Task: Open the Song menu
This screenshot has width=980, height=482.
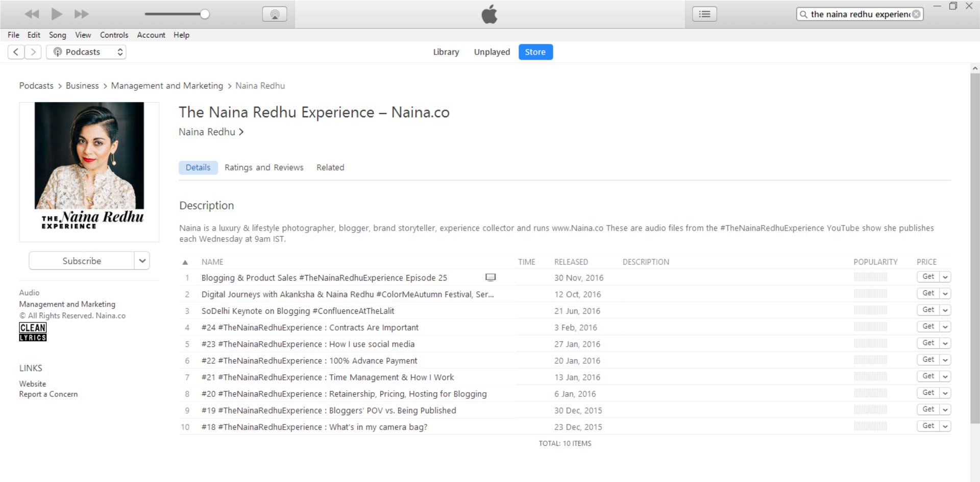Action: [x=58, y=35]
